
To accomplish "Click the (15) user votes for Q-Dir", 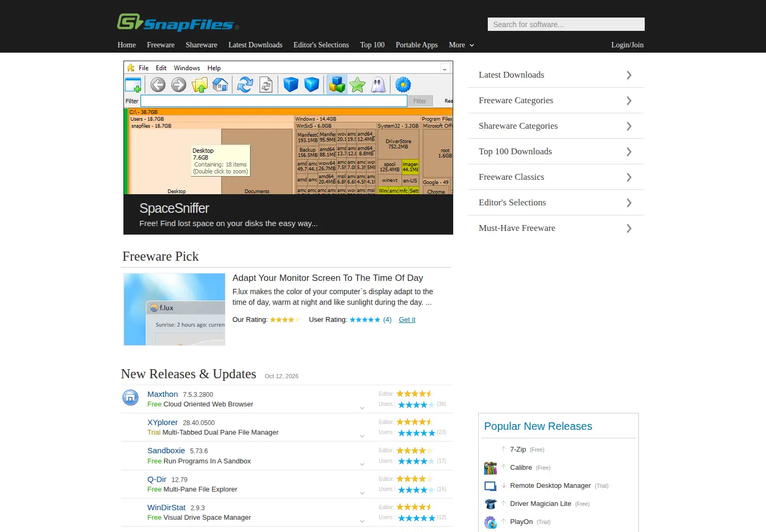I will click(x=442, y=489).
